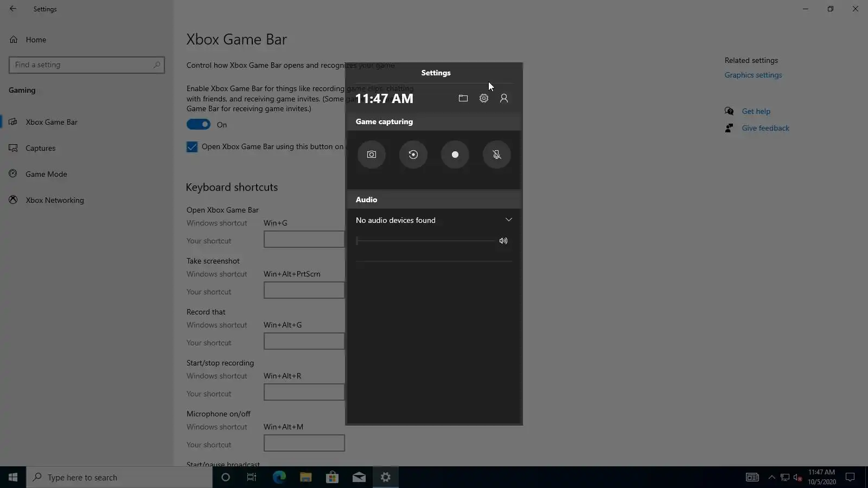Click the Microphone on/off shortcut field

[x=304, y=443]
